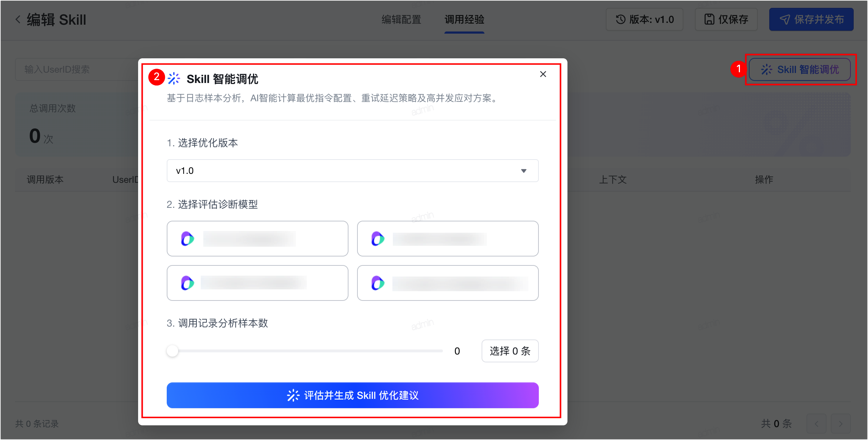Click the 仅保存 button
868x440 pixels.
tap(726, 19)
